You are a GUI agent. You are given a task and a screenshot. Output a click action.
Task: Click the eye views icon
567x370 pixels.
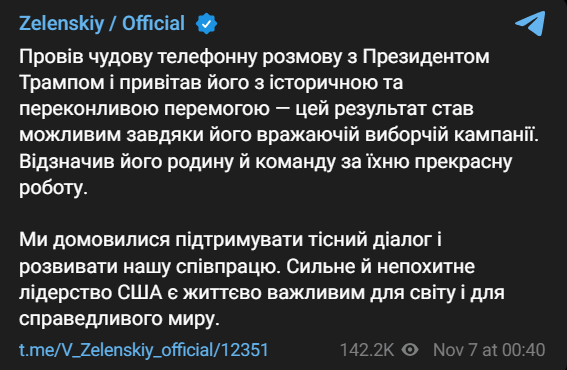410,350
